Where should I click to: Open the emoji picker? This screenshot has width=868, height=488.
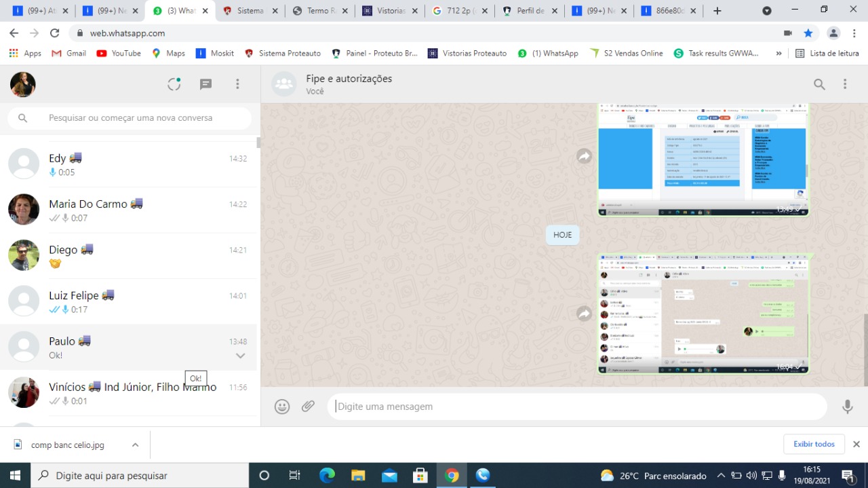click(x=282, y=407)
